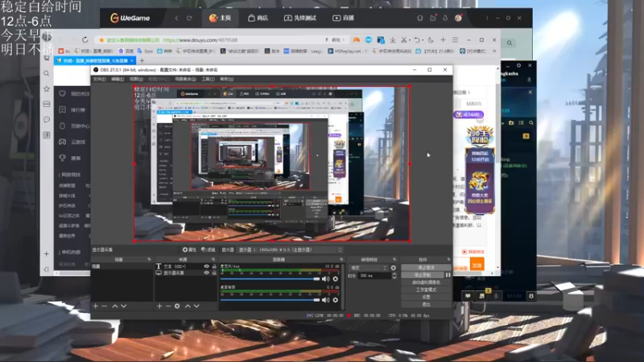Image resolution: width=644 pixels, height=362 pixels.
Task: Open OBS 设置 settings button
Action: pos(426,297)
